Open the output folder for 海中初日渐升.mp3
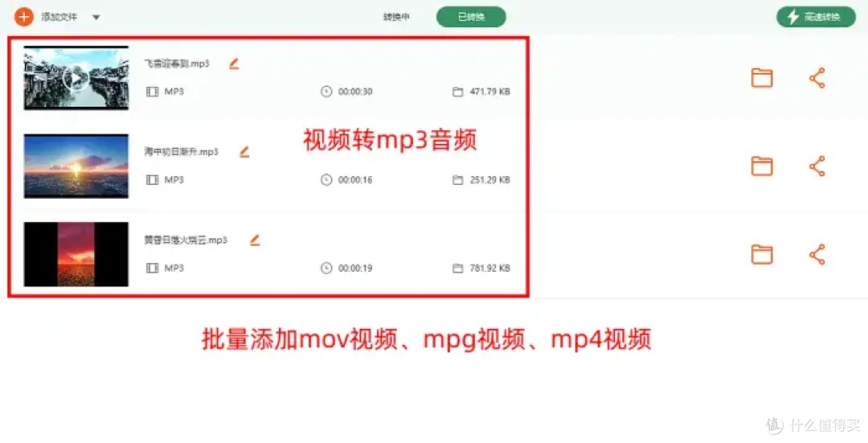This screenshot has height=443, width=868. click(x=762, y=166)
